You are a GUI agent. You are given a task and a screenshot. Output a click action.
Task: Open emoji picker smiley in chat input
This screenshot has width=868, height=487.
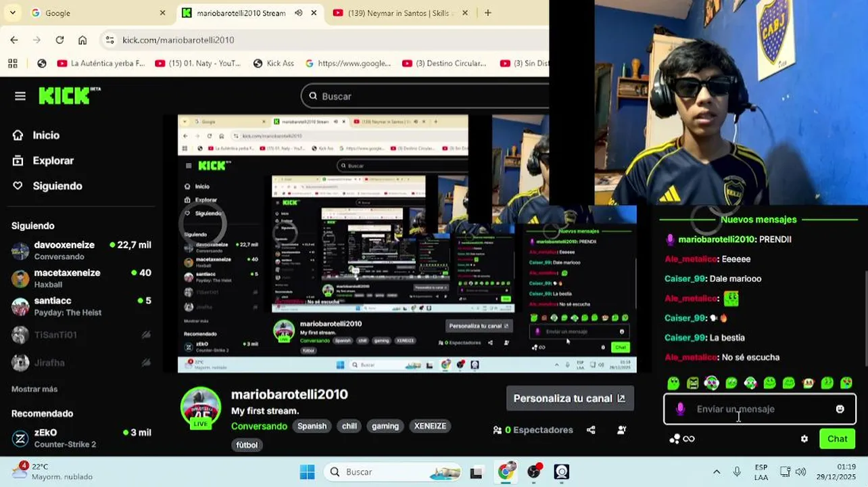[x=840, y=409]
